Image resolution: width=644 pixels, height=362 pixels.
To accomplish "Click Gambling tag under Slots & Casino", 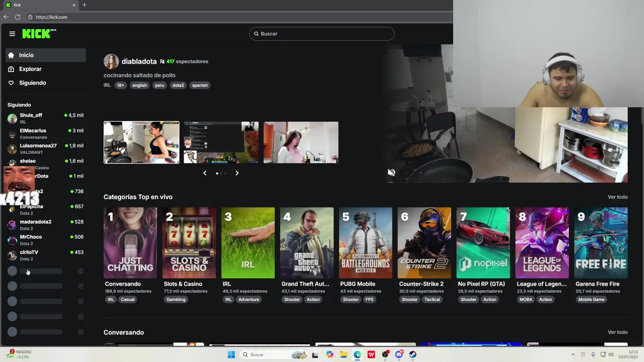I will pyautogui.click(x=176, y=300).
